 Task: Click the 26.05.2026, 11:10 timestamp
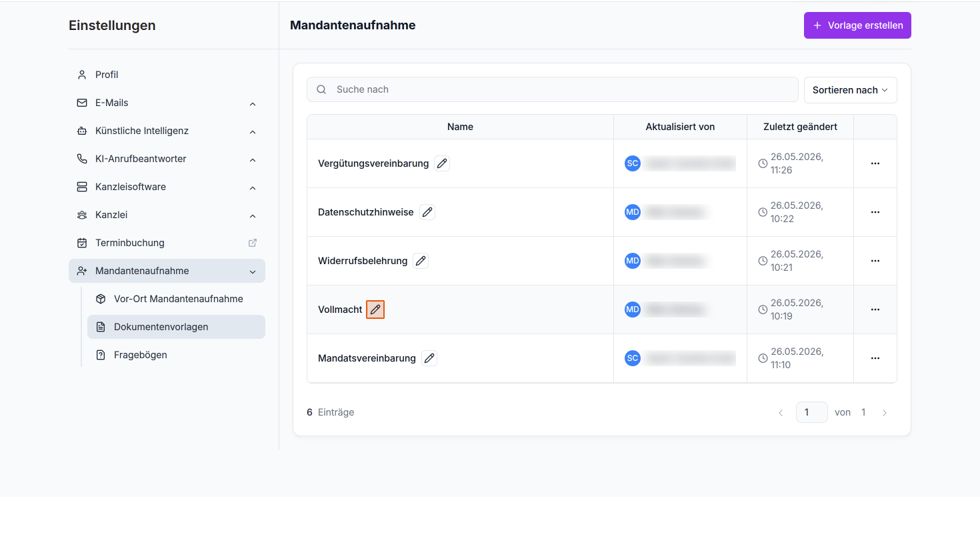pos(797,358)
